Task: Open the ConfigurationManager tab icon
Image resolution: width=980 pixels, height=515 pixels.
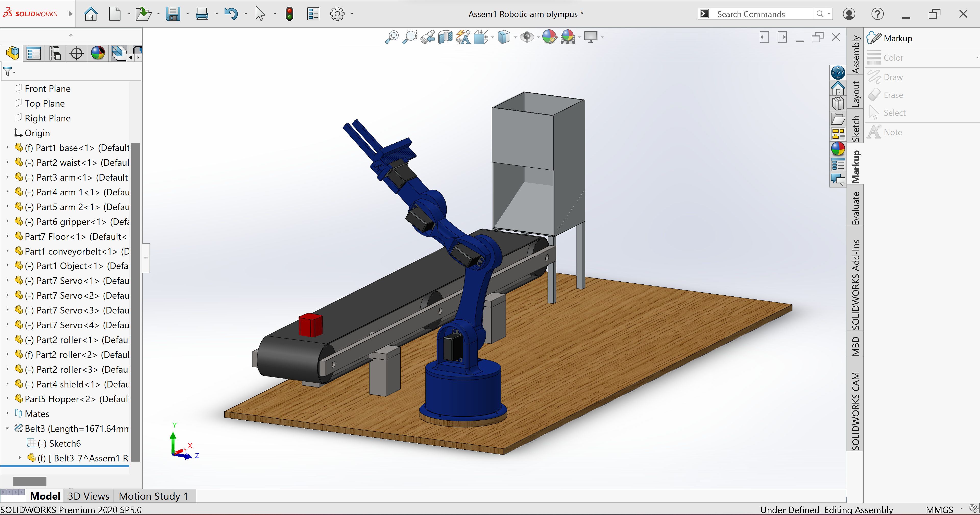Action: [x=55, y=53]
